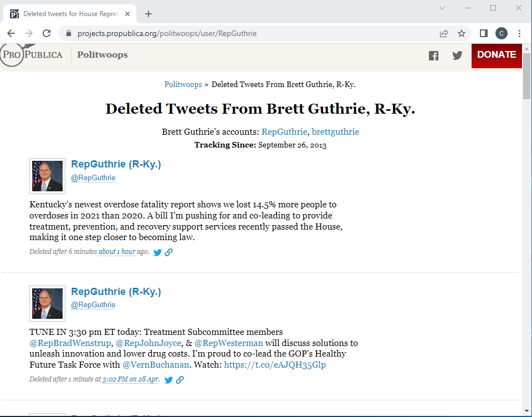Click the browser forward arrow
Viewport: 532px width, 417px height.
[x=29, y=33]
